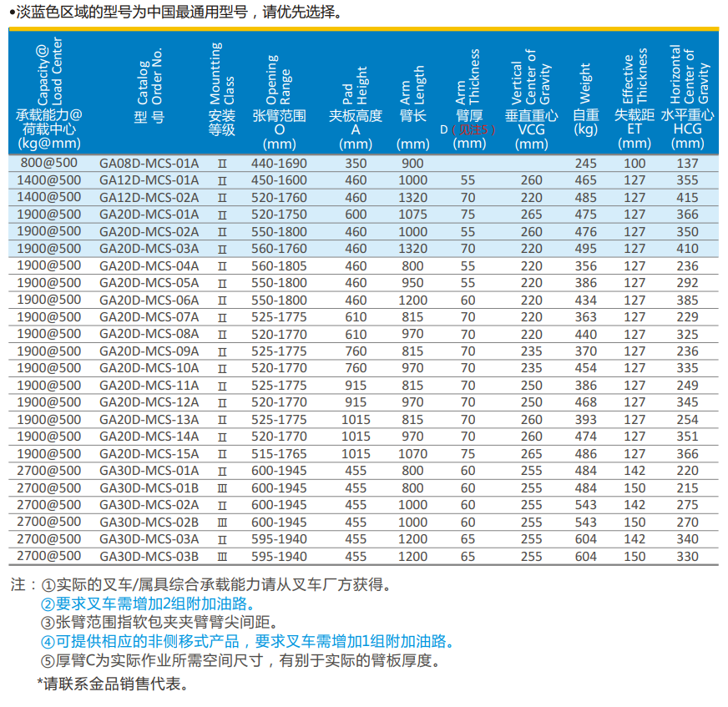Click weight value 245
Viewport: 728px width, 707px height.
pyautogui.click(x=586, y=164)
